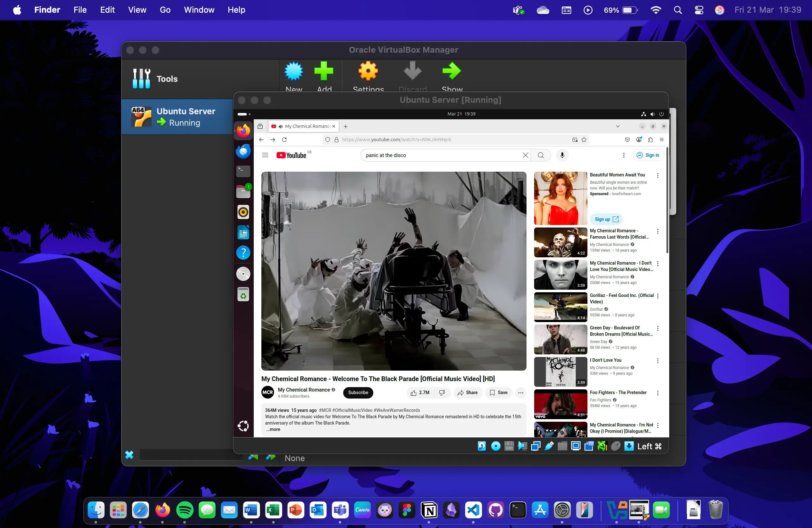Click the green Add machine icon

(x=324, y=71)
